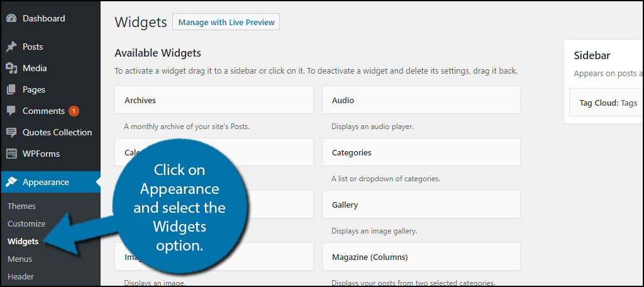The width and height of the screenshot is (644, 287).
Task: Open the Header submenu item
Action: [x=21, y=277]
